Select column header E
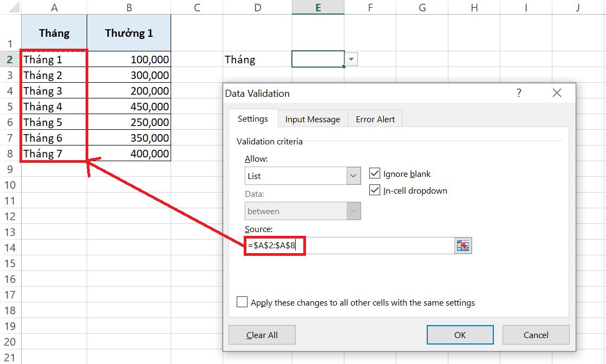 pyautogui.click(x=318, y=7)
